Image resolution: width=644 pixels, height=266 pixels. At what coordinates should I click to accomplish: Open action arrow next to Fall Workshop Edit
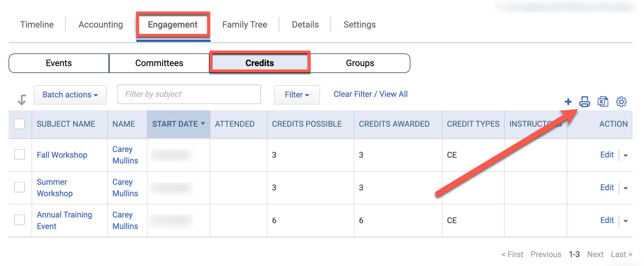coord(626,155)
